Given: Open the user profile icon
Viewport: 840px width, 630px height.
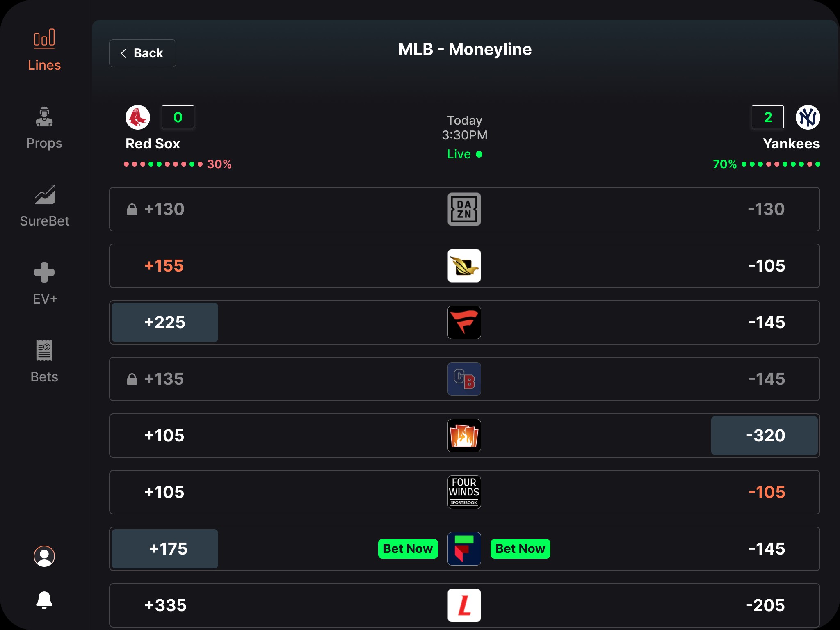Looking at the screenshot, I should (x=44, y=556).
